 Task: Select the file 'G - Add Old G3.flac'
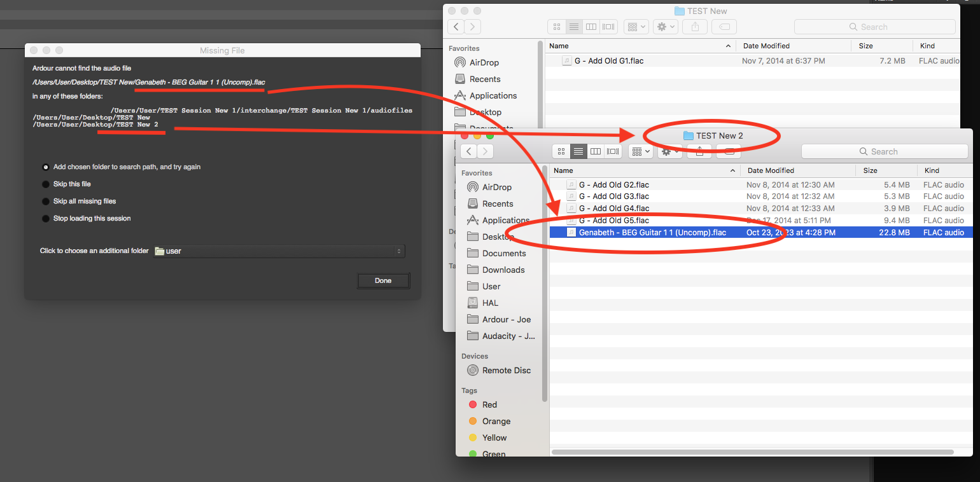[x=613, y=196]
